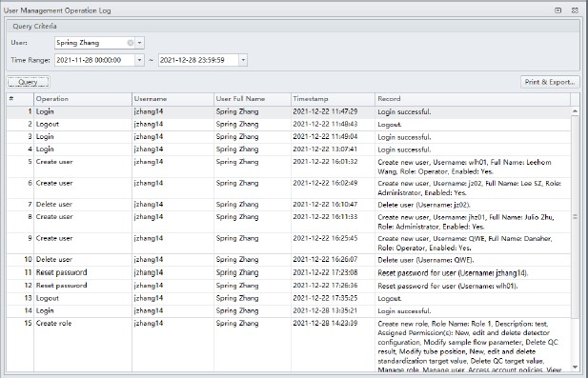Select timestamp 2021-12-22 17:23:08
Viewport: 588px width, 378px height.
325,272
